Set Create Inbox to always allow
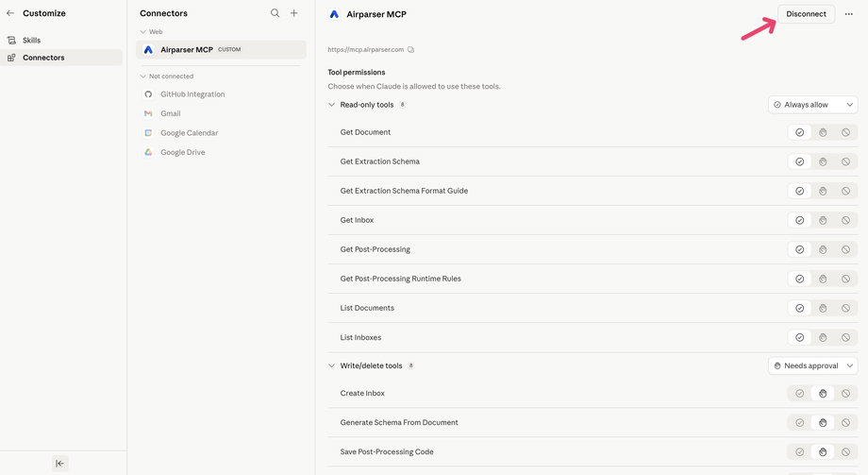 (x=799, y=394)
